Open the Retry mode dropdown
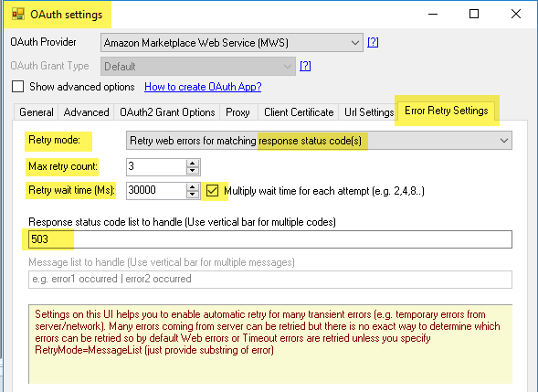The image size is (538, 392). coord(319,141)
